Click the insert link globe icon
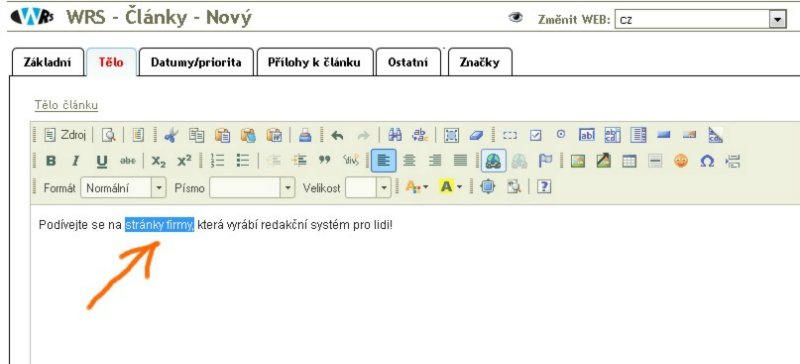Image resolution: width=800 pixels, height=364 pixels. click(x=493, y=161)
